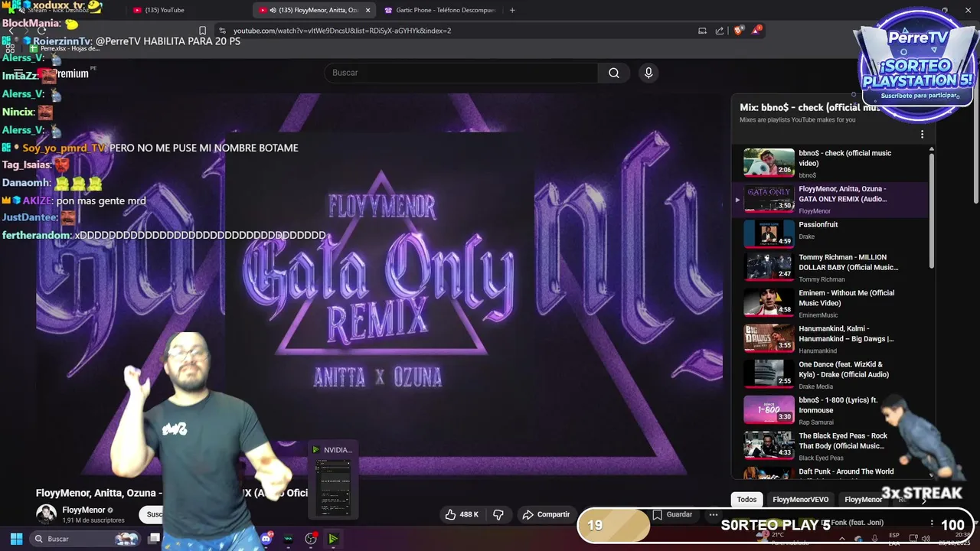Click next arrow on related filter chips
Viewport: 980px width, 551px height.
(923, 500)
